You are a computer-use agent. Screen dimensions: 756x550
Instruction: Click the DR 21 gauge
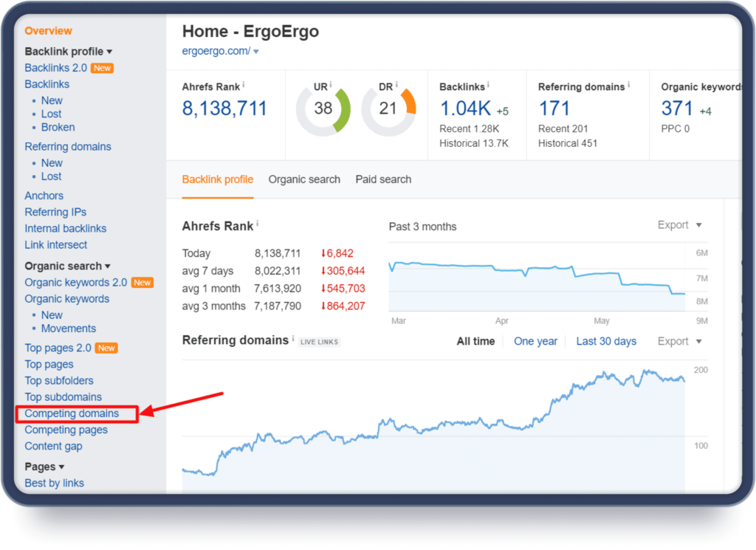(388, 110)
